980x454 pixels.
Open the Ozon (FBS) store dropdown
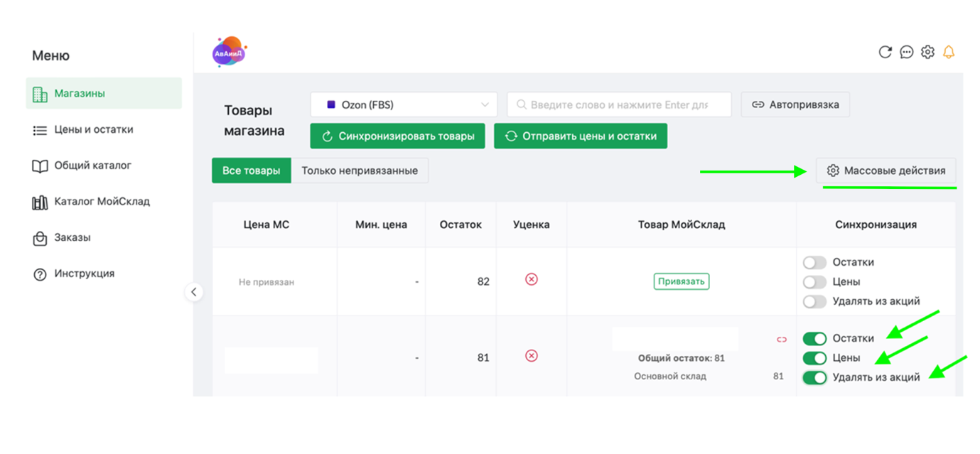coord(404,104)
